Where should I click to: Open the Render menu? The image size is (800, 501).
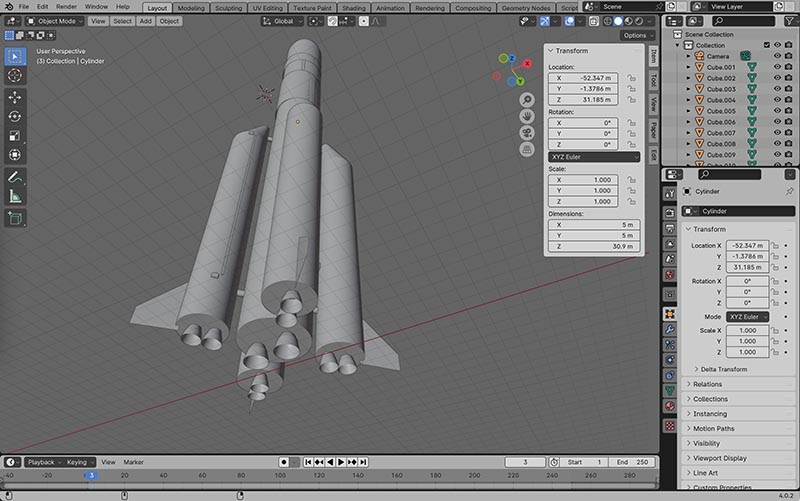coord(66,7)
